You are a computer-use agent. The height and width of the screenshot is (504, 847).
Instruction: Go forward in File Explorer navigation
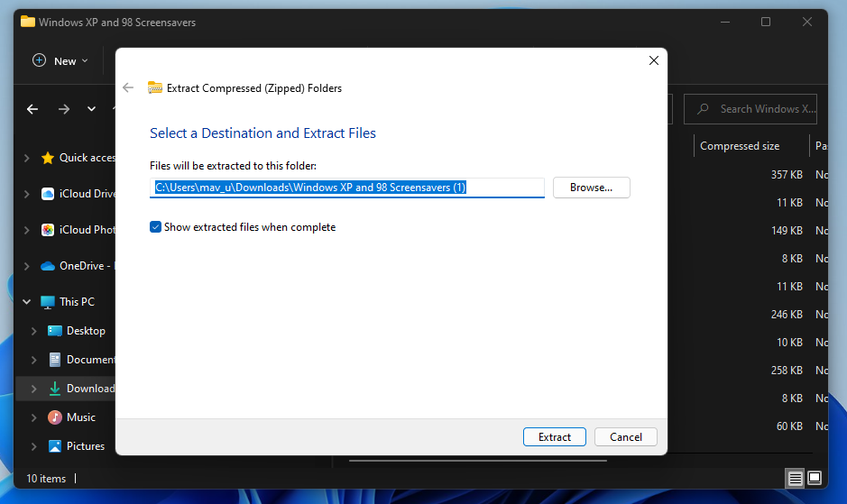tap(64, 109)
